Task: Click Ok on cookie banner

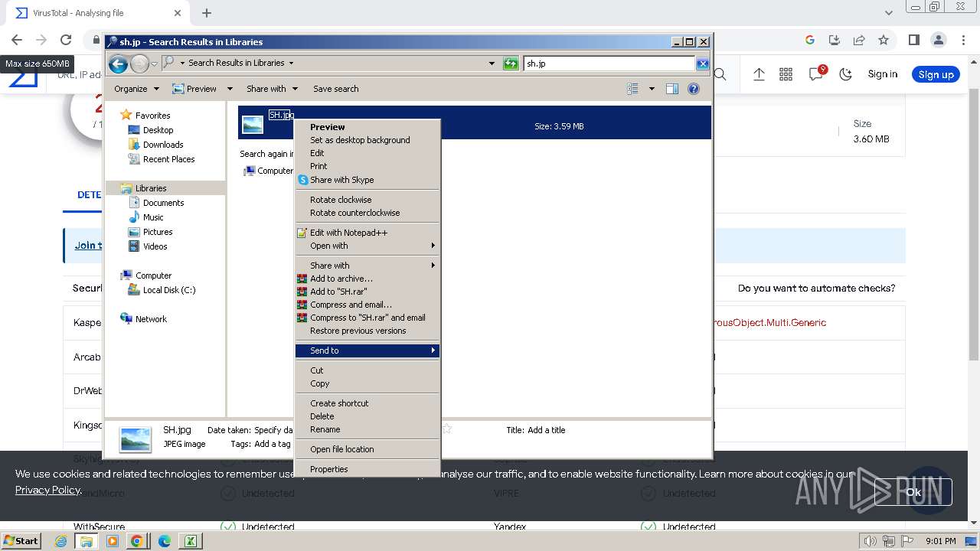Action: (913, 492)
